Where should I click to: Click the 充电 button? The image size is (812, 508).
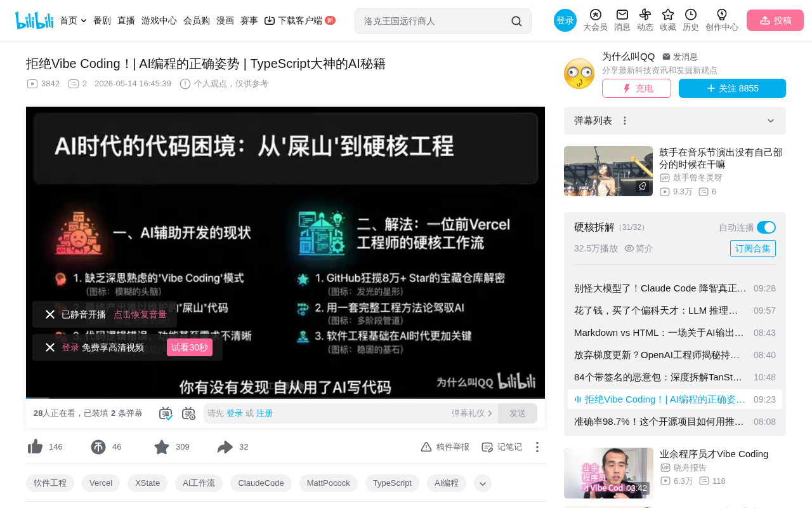[x=636, y=88]
